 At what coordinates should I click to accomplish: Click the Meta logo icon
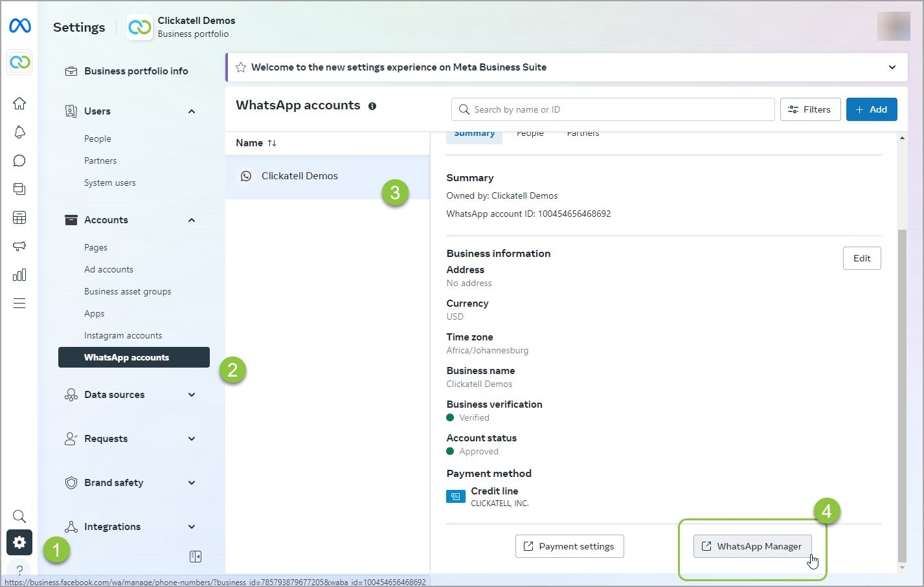pos(19,26)
